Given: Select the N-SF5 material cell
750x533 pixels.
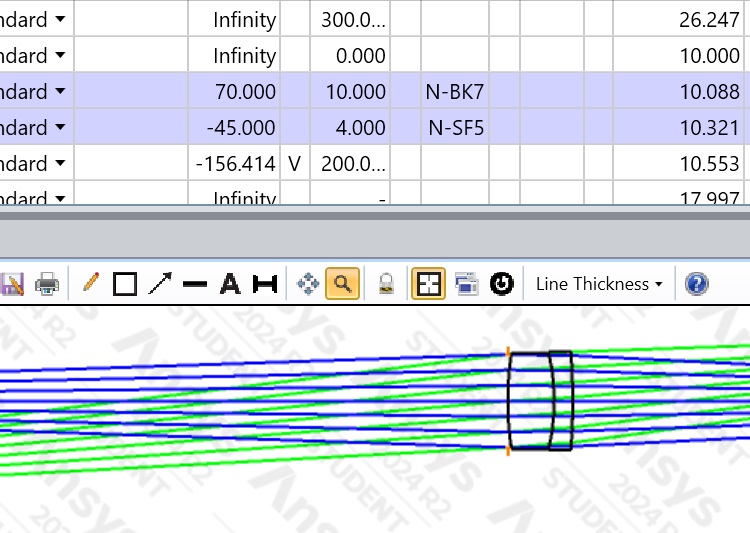Looking at the screenshot, I should [455, 127].
